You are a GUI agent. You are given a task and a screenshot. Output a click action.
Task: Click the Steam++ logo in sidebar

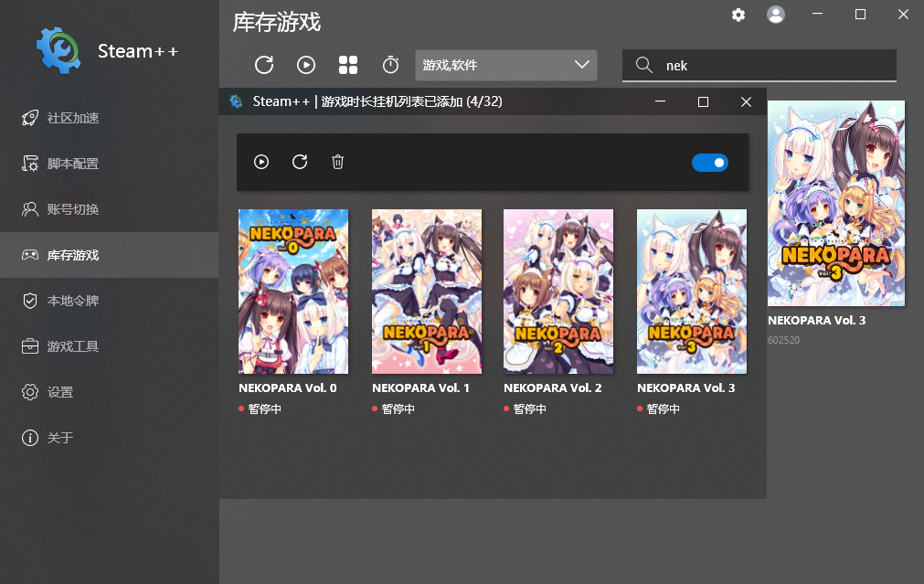(58, 50)
